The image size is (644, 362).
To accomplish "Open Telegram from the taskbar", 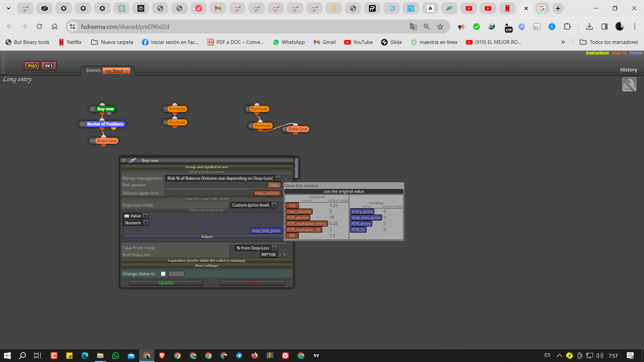I will [239, 356].
